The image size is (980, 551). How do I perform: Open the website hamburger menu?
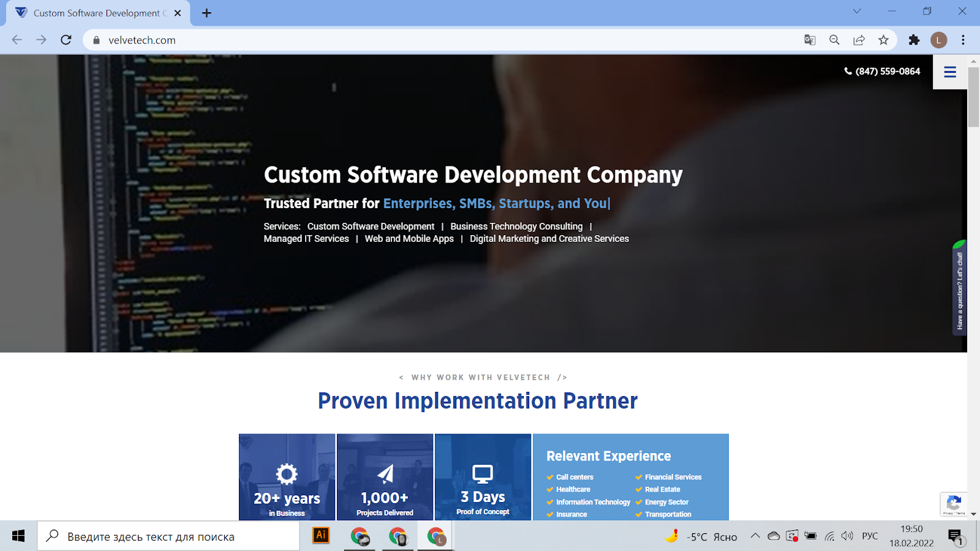click(x=950, y=72)
